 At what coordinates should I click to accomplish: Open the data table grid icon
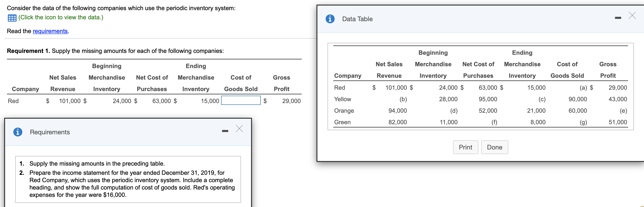(12, 18)
